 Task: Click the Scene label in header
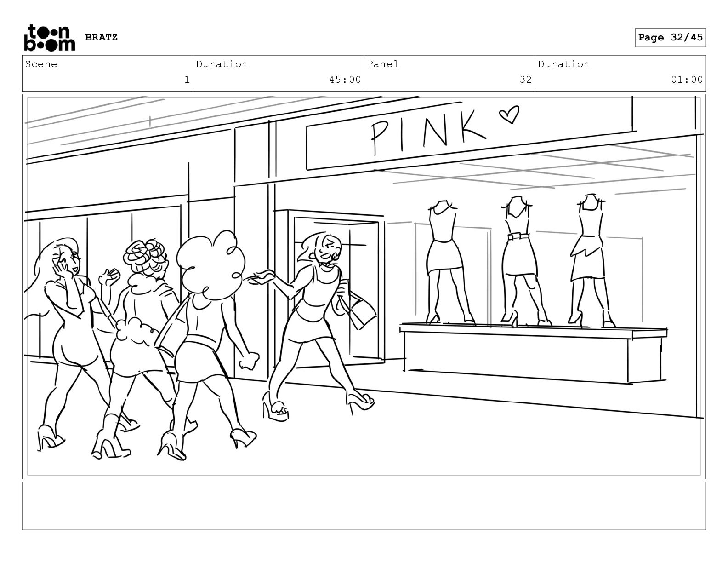[41, 64]
